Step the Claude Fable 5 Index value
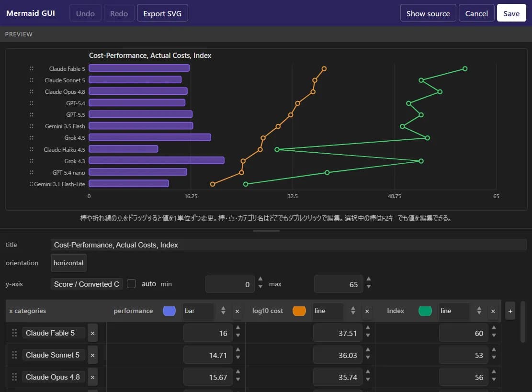Image resolution: width=532 pixels, height=392 pixels. tap(494, 331)
